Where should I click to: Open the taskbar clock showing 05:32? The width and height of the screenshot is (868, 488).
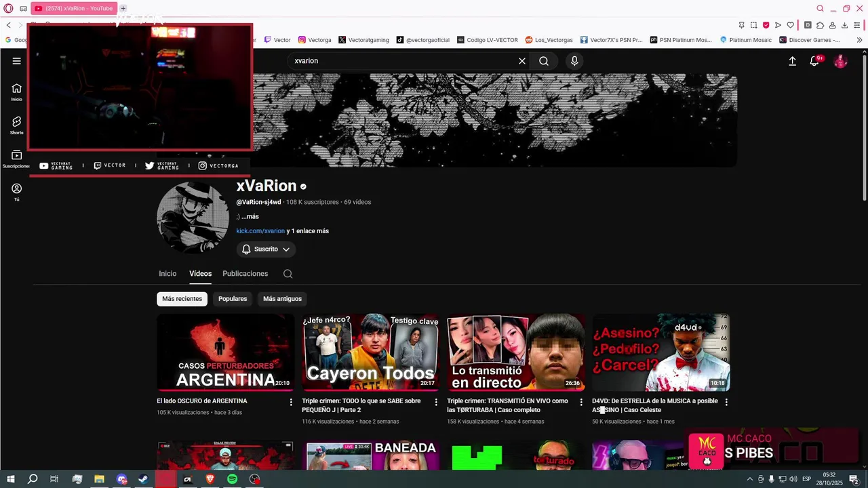tap(829, 479)
